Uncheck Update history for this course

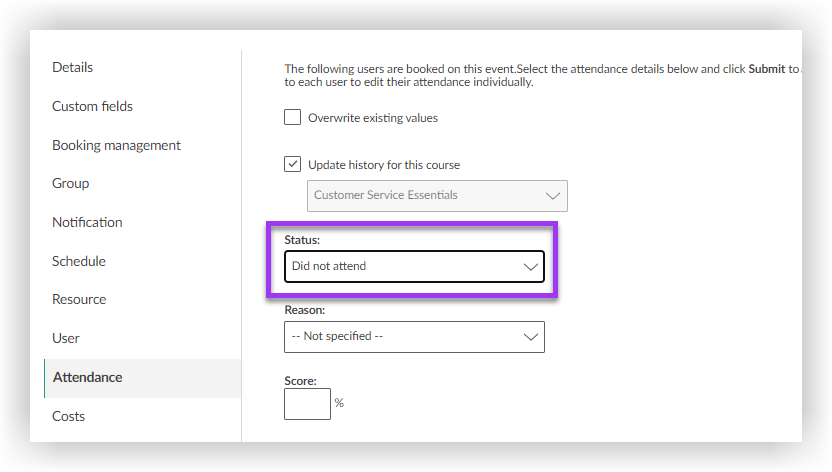pyautogui.click(x=293, y=165)
